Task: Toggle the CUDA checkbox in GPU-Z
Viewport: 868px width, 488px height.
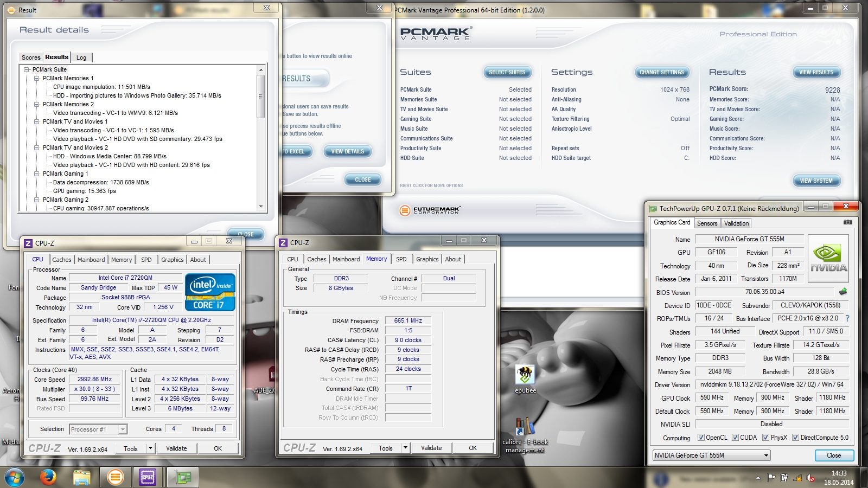Action: 735,438
